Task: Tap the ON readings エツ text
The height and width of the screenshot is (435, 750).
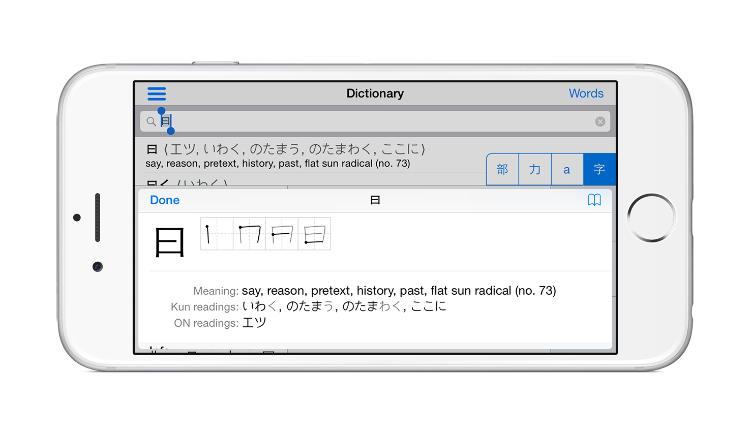Action: click(255, 323)
